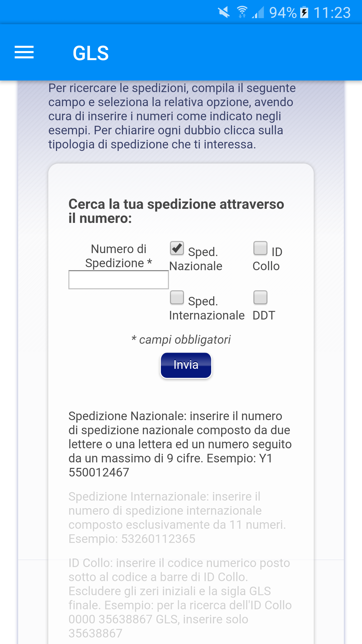Tap the Spedizione Nazionale description text
The image size is (362, 644).
pyautogui.click(x=180, y=444)
